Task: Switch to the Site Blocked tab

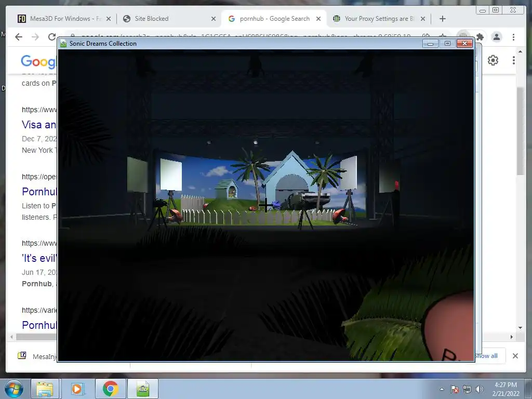Action: pyautogui.click(x=152, y=19)
